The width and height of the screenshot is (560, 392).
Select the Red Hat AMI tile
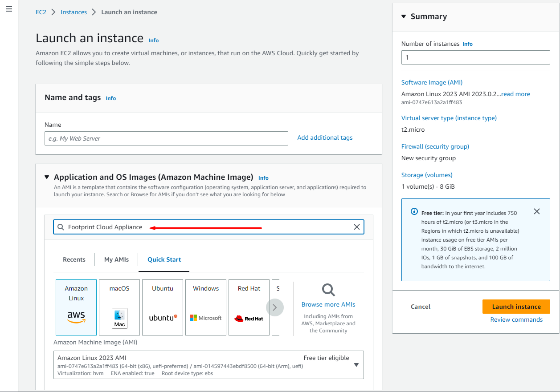(x=249, y=307)
